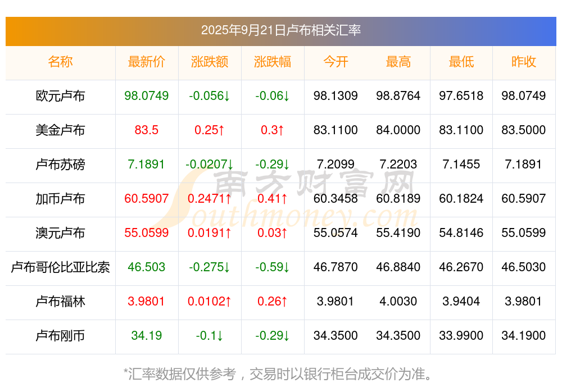The height and width of the screenshot is (392, 562).
Task: Click change percent 0.03↑
Action: click(x=273, y=233)
